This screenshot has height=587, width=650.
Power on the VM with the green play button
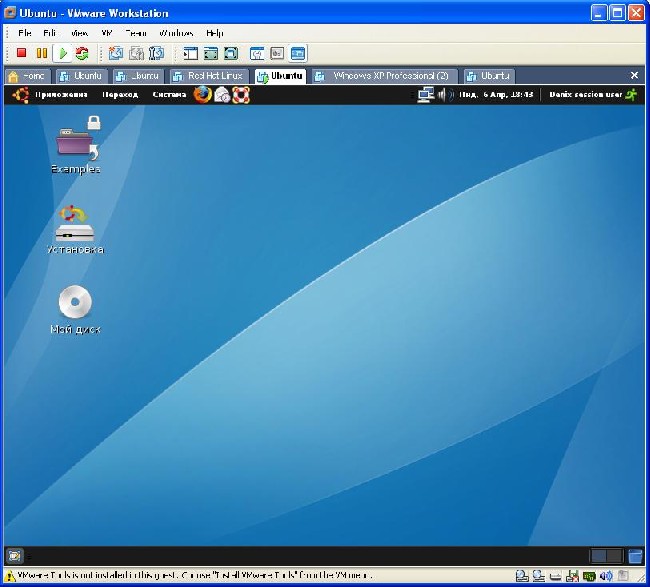coord(63,53)
